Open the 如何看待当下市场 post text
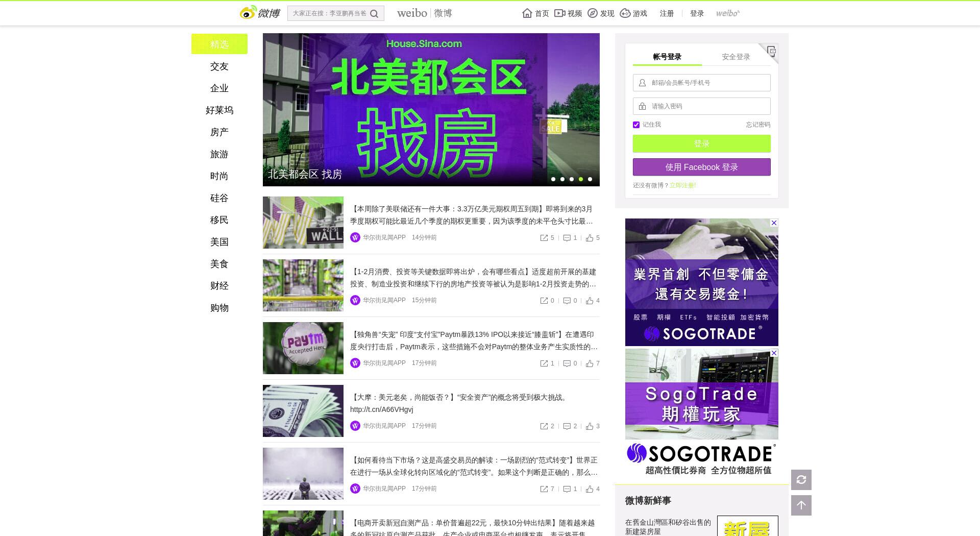Viewport: 980px width, 536px height. click(474, 466)
